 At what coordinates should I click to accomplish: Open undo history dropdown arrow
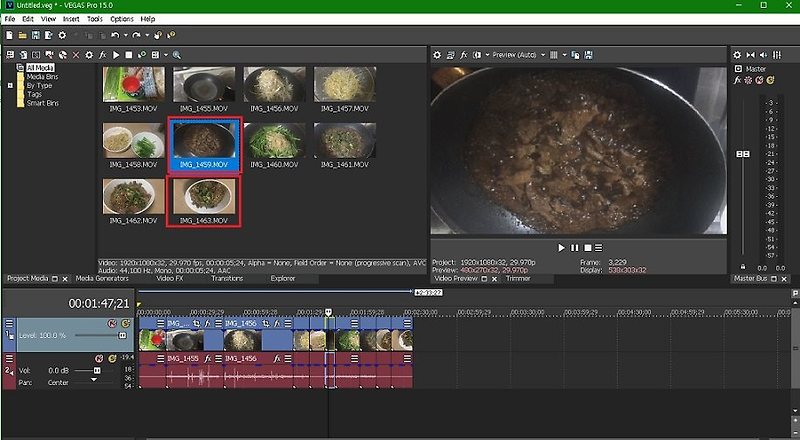pyautogui.click(x=126, y=35)
